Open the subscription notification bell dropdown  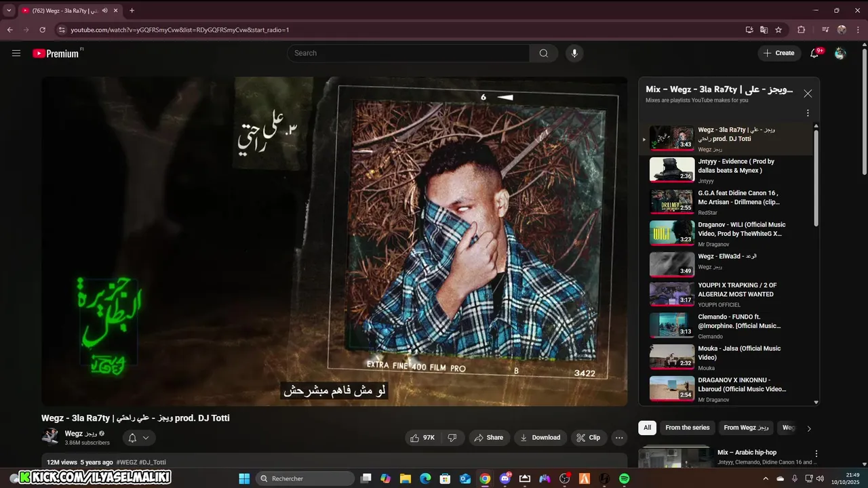coord(138,438)
